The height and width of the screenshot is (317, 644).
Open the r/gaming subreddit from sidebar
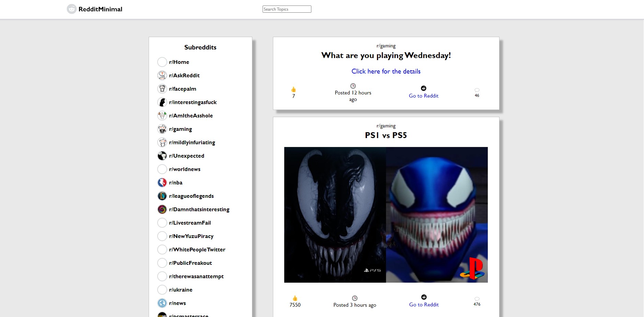[180, 129]
